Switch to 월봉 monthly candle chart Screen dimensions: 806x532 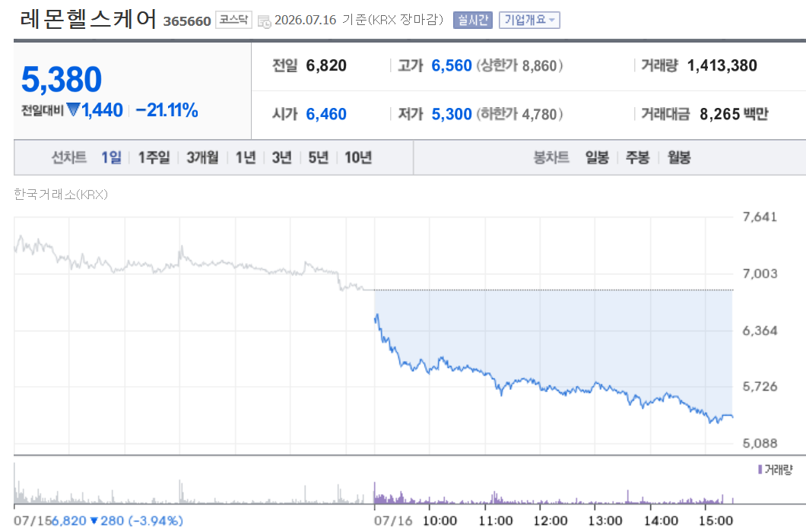(678, 157)
